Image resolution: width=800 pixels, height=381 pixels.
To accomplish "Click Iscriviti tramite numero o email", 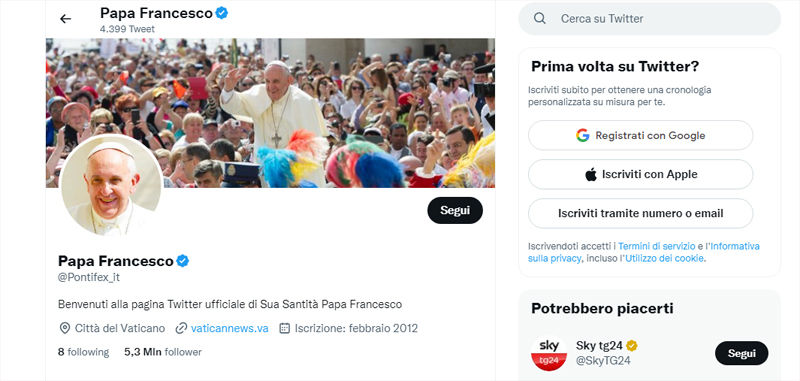I will click(x=640, y=213).
